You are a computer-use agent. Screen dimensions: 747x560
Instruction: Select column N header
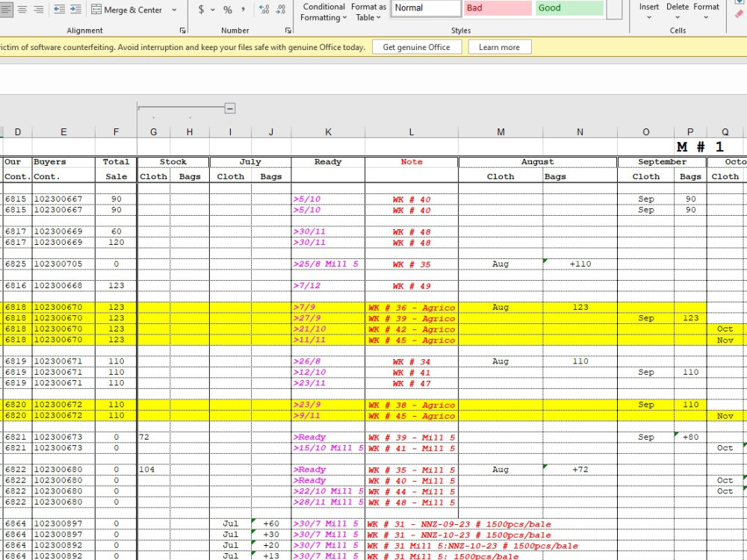580,132
